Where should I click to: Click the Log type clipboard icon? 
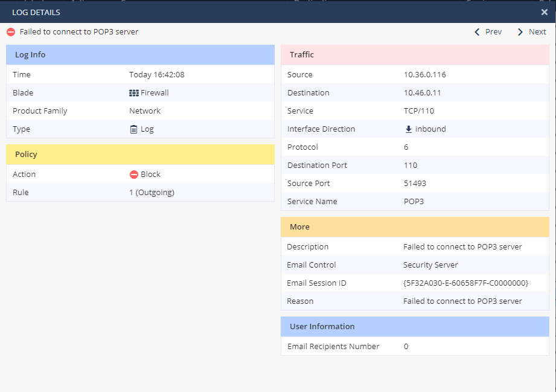tap(133, 129)
